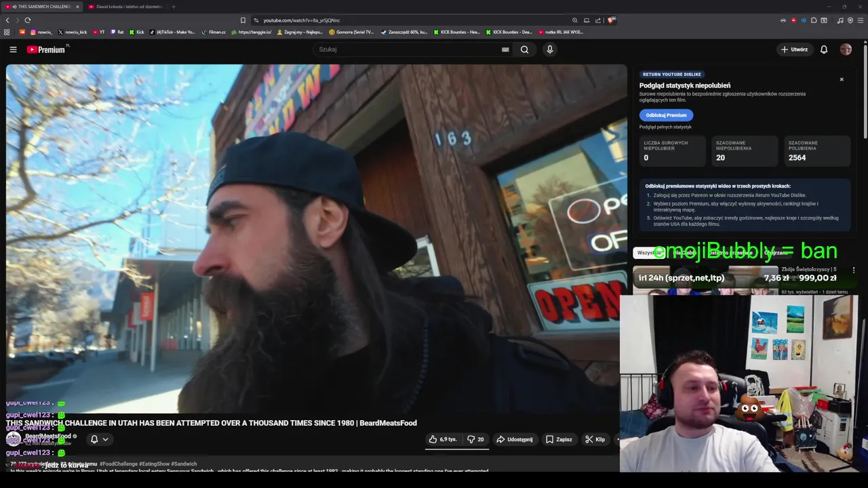Like the video with thumbs-up 6,9 tys.
This screenshot has height=488, width=868.
(x=442, y=439)
